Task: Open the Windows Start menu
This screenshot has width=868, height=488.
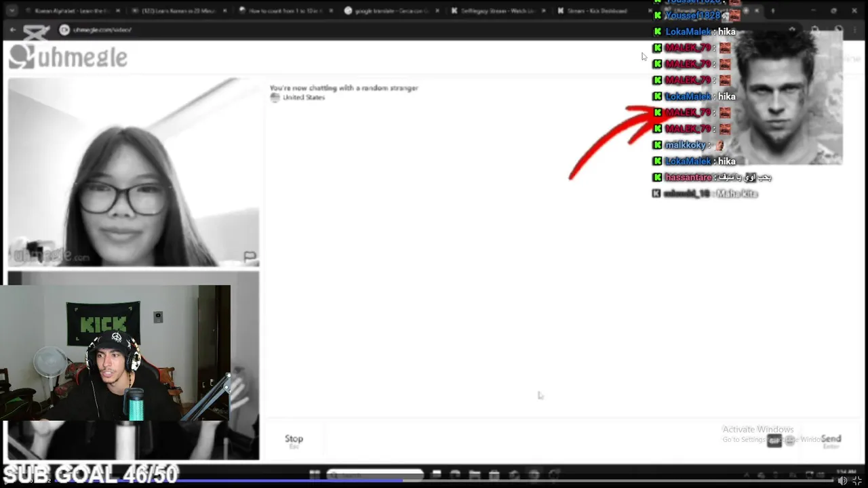Action: pos(314,475)
